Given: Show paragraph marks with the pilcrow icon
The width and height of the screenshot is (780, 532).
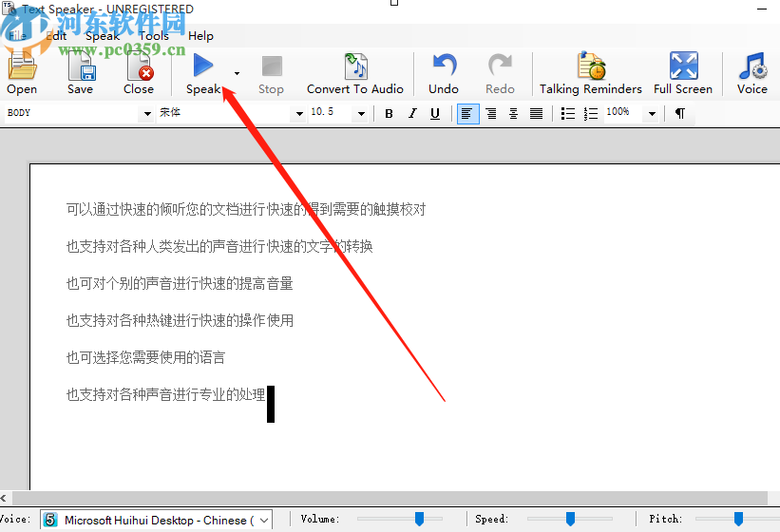Looking at the screenshot, I should [x=680, y=113].
